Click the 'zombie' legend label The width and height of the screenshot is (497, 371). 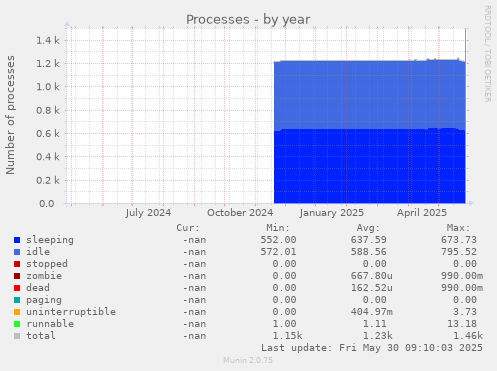click(44, 276)
